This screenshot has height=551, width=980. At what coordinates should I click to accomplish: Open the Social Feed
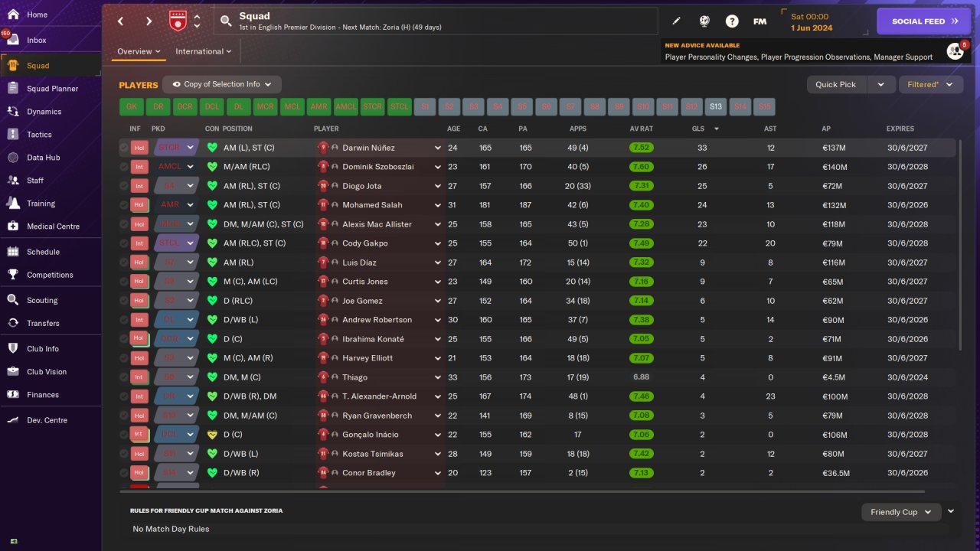924,21
